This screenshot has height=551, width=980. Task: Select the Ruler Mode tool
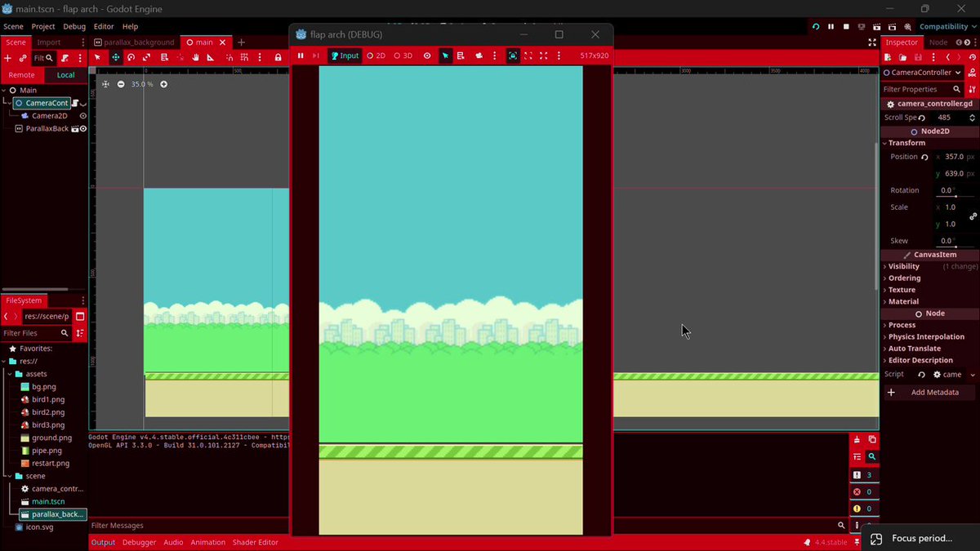tap(211, 57)
